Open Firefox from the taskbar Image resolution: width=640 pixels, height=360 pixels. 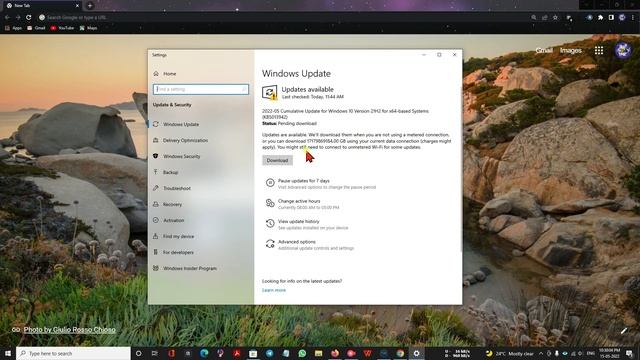[x=335, y=353]
